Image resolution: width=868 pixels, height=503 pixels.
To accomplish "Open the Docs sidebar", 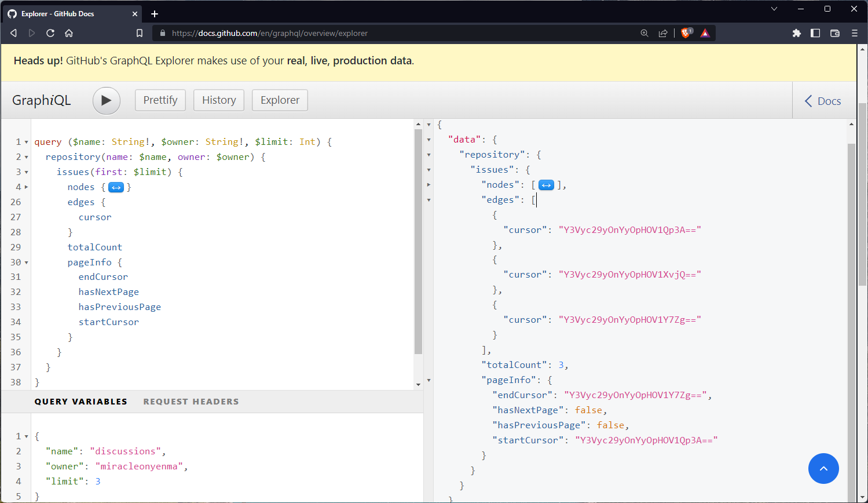I will [823, 101].
